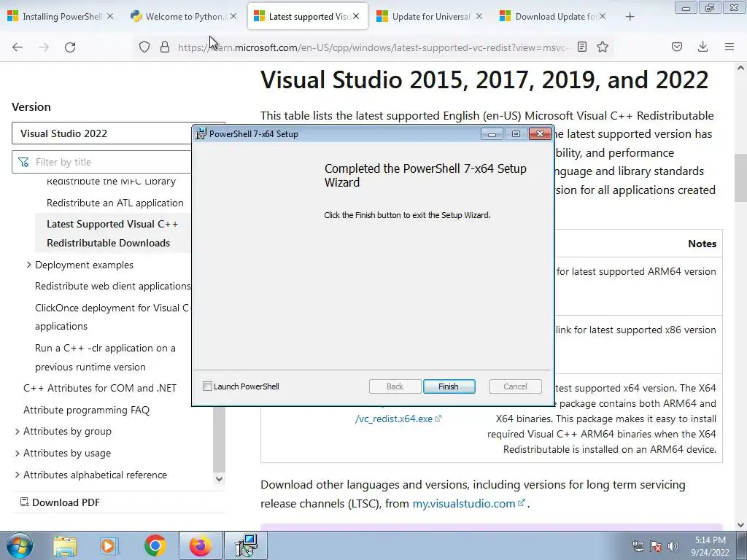Close the Update for Universal tab

tap(479, 16)
